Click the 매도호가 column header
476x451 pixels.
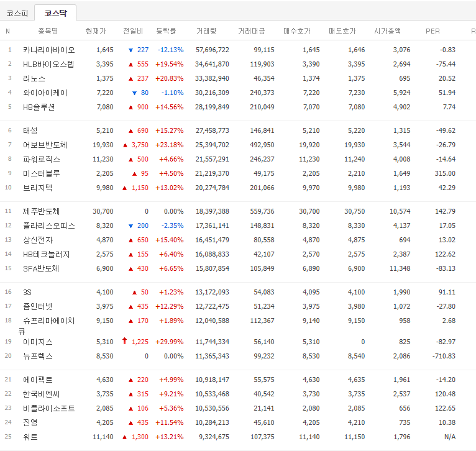[342, 31]
